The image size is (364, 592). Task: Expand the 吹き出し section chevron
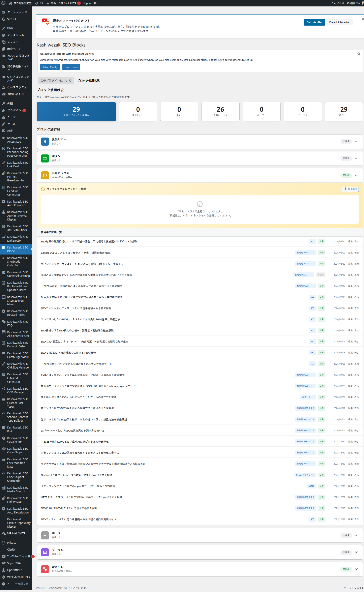[356, 569]
